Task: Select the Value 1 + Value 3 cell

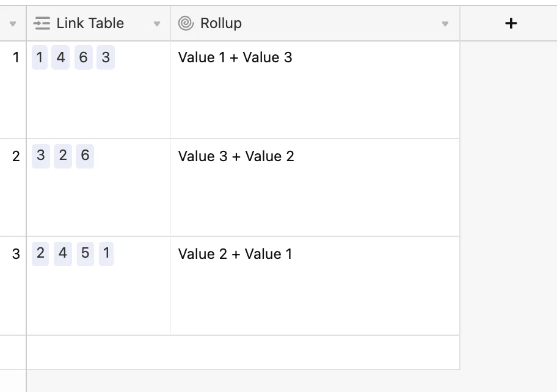Action: [x=315, y=90]
